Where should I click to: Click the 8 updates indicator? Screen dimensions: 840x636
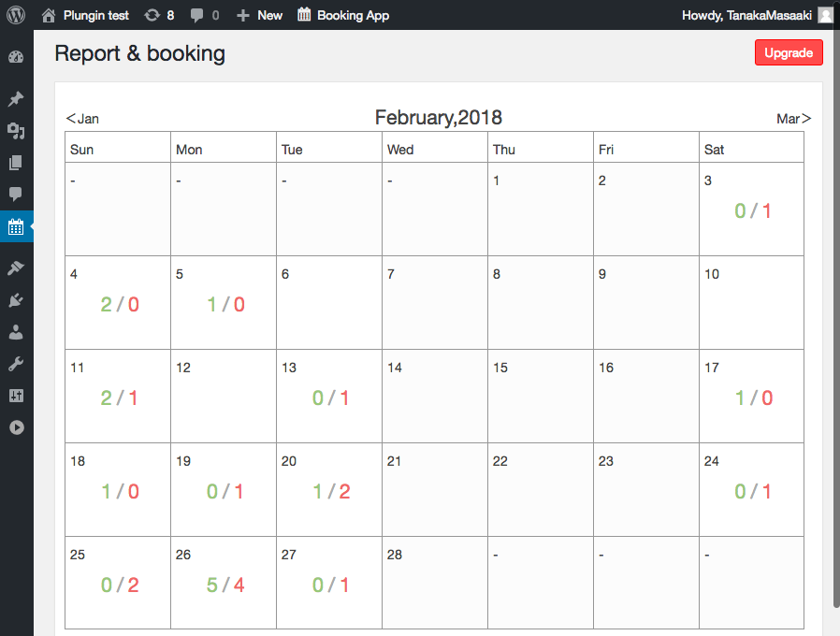pyautogui.click(x=159, y=15)
